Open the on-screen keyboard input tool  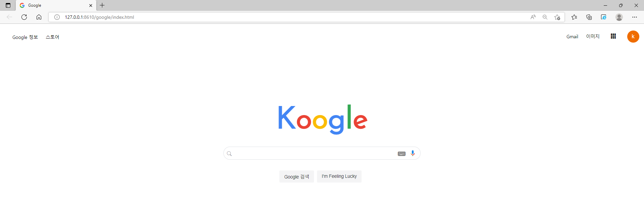click(401, 154)
